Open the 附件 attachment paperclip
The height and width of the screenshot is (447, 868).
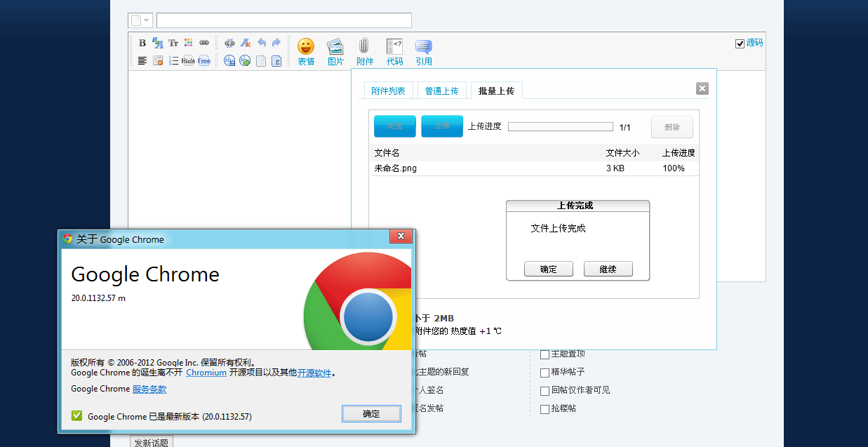point(364,52)
